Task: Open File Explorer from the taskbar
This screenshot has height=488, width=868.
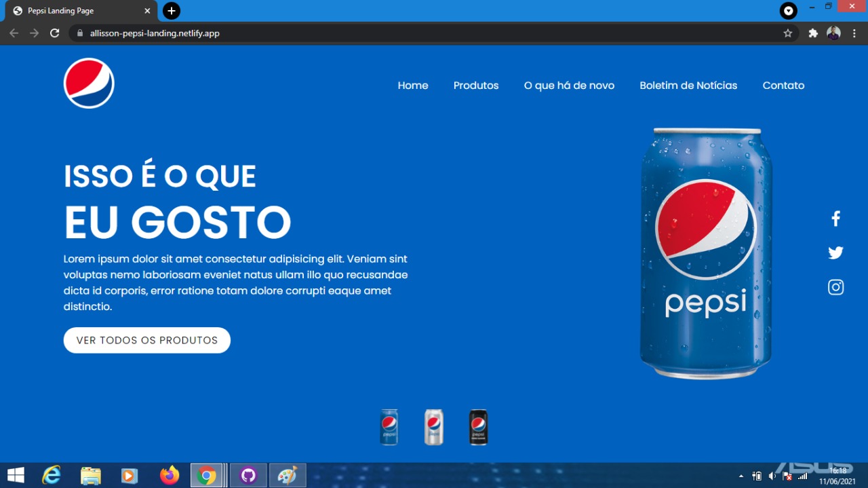Action: click(x=90, y=475)
